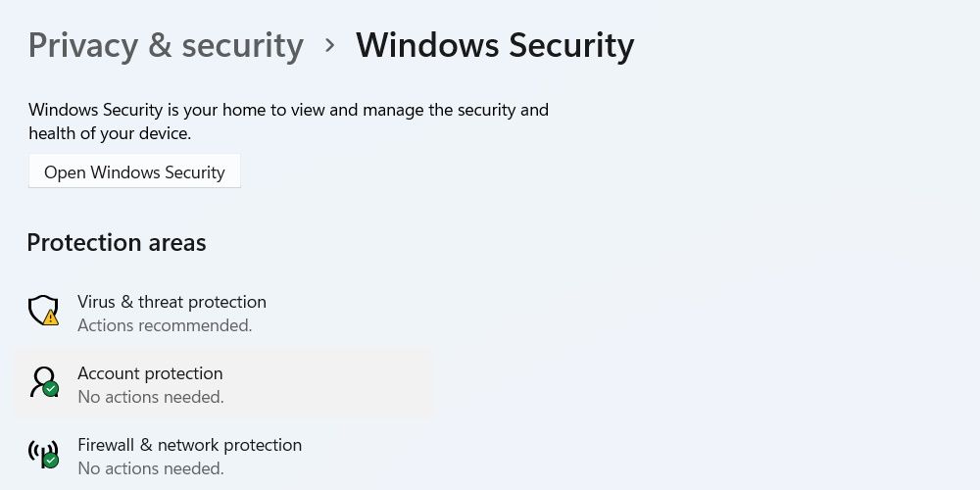Select the Account protection label
Image resolution: width=980 pixels, height=490 pixels.
(x=150, y=373)
